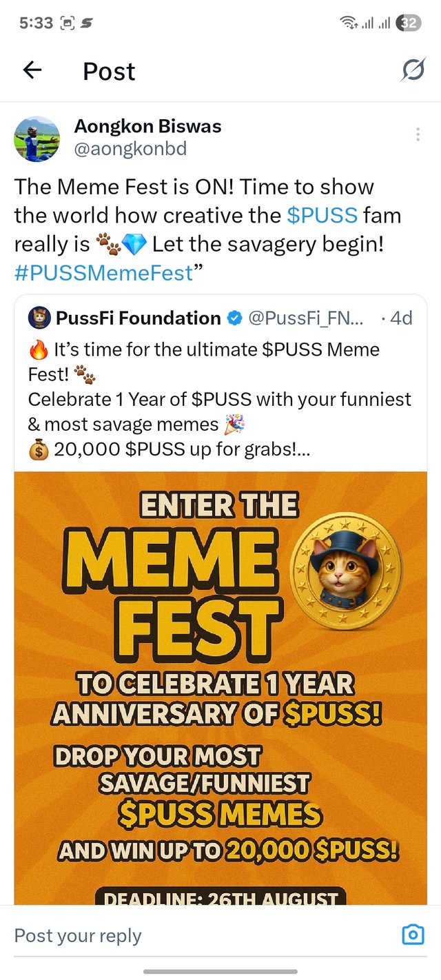Open the Grok icon in the header
441x980 pixels.
pyautogui.click(x=413, y=70)
